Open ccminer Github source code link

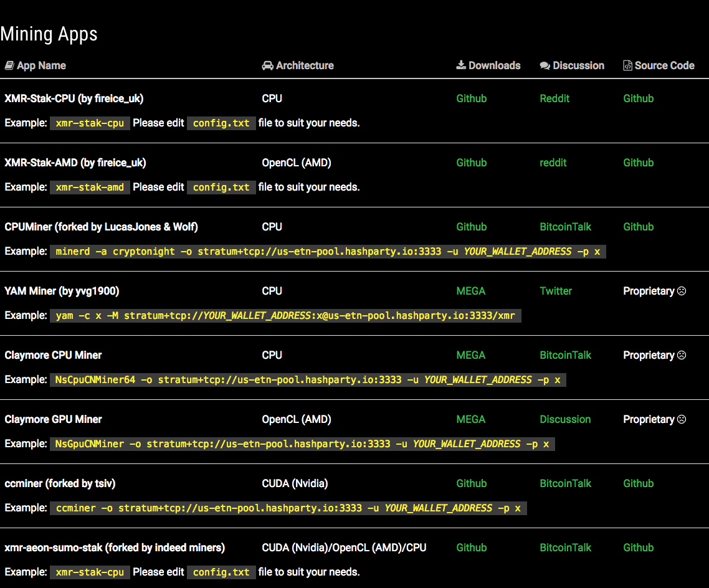coord(638,483)
